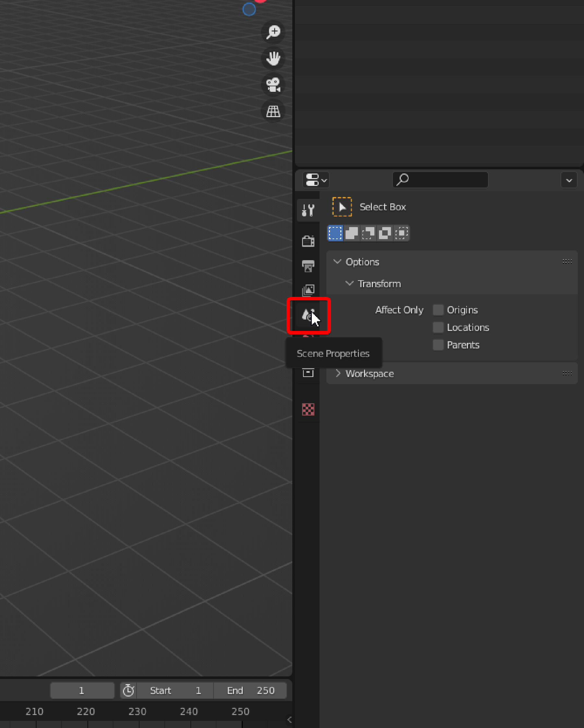Open the Render properties tab

(x=308, y=241)
